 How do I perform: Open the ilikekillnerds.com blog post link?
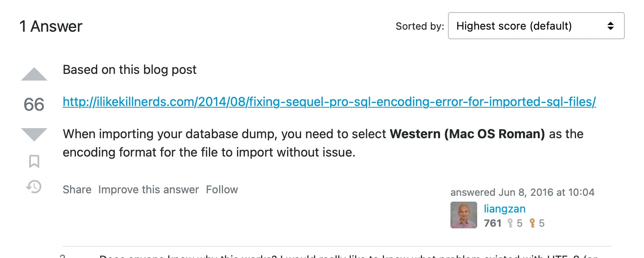(x=329, y=101)
